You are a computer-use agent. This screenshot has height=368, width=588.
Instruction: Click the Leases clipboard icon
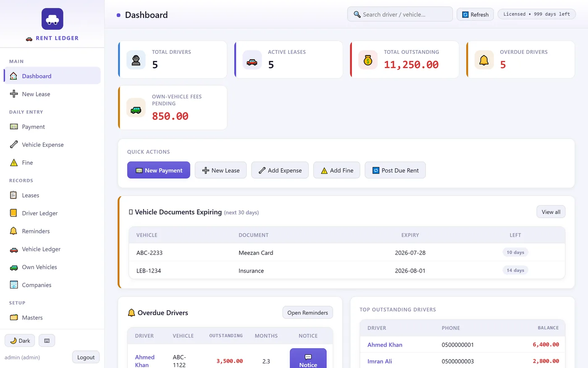pyautogui.click(x=13, y=195)
